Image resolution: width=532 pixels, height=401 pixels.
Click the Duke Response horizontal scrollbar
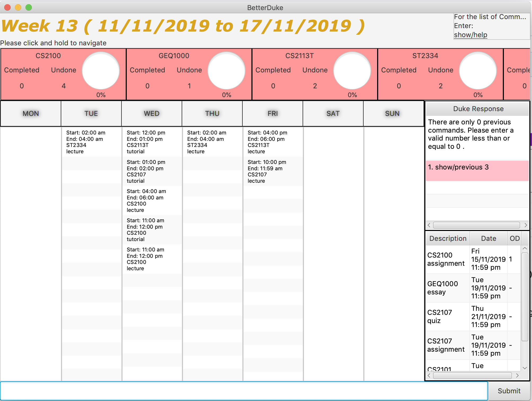click(x=476, y=225)
